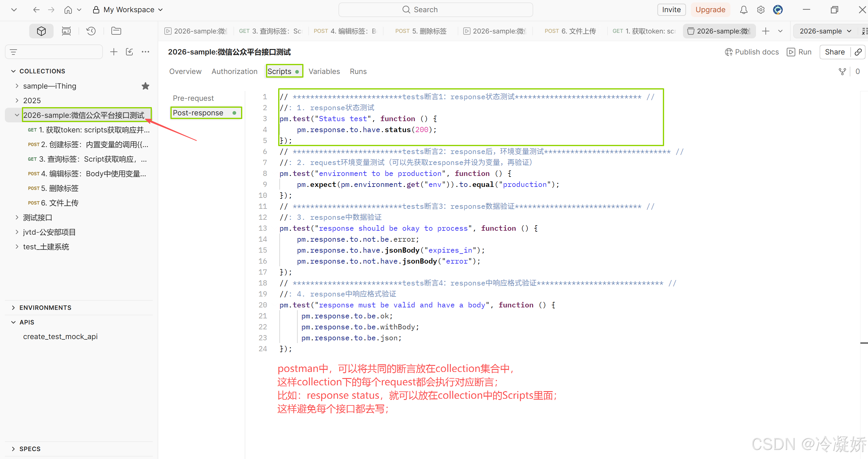
Task: Click the Share button
Action: (835, 52)
